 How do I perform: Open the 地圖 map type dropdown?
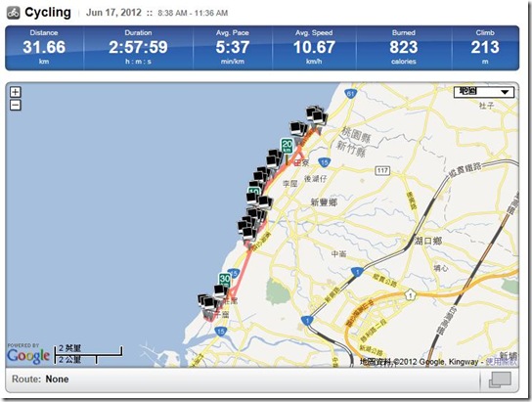tap(484, 92)
